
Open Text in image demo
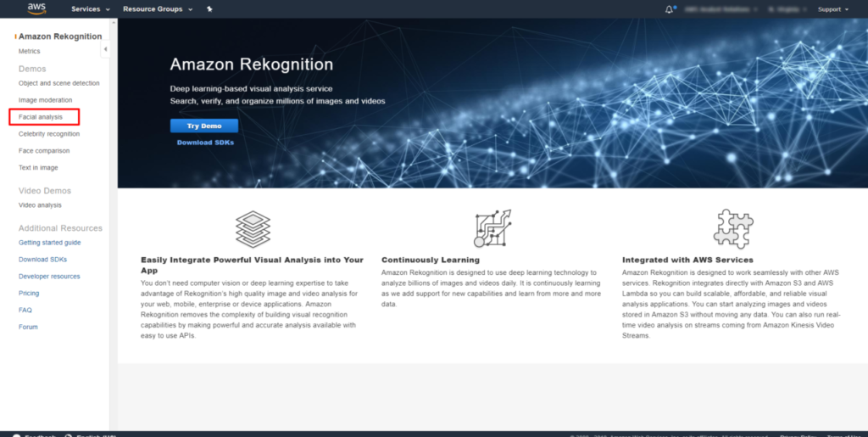click(x=38, y=168)
